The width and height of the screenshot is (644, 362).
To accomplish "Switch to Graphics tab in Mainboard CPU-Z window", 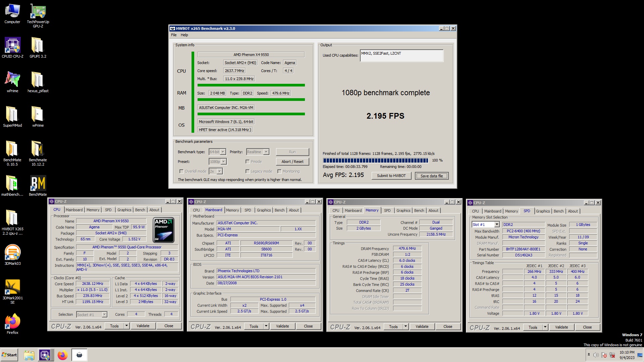I will coord(264,210).
